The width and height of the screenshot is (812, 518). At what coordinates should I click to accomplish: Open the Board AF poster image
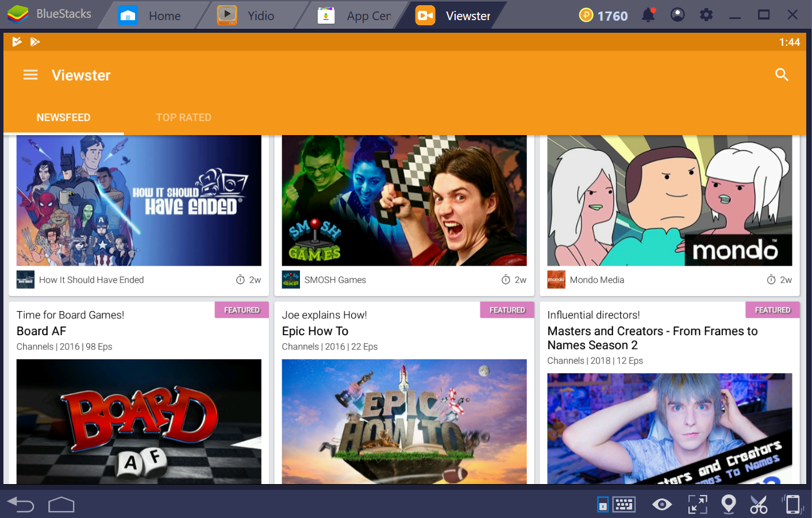[139, 421]
